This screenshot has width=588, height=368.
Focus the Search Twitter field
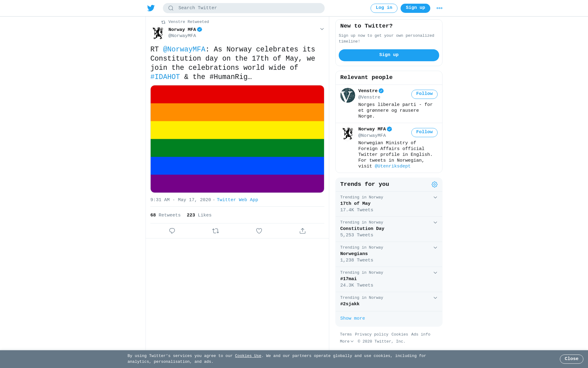pos(244,8)
